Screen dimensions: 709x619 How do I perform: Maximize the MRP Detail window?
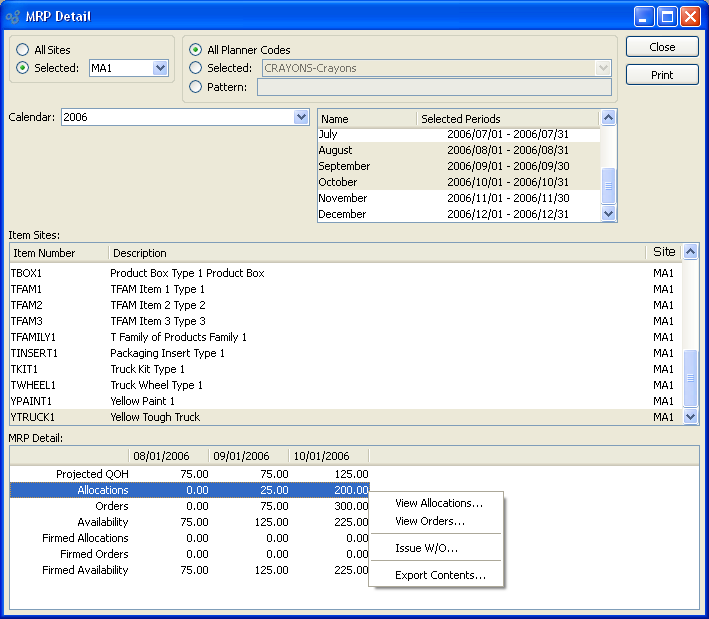(x=667, y=16)
